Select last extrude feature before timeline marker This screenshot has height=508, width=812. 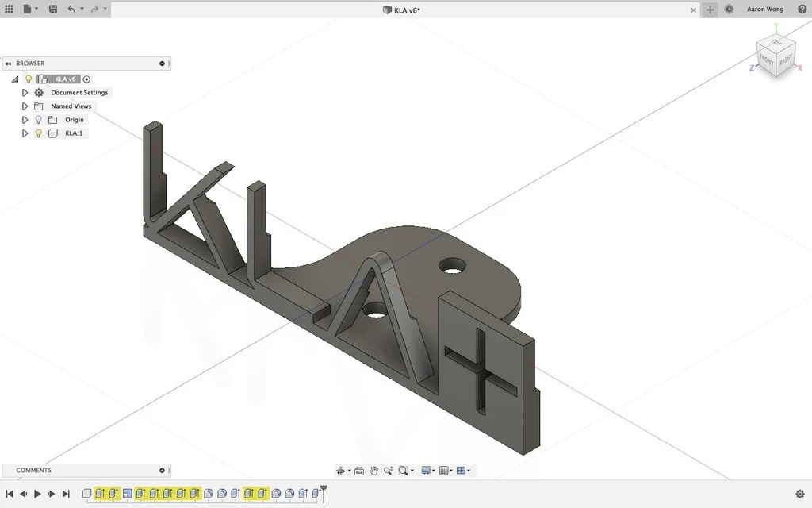click(316, 494)
